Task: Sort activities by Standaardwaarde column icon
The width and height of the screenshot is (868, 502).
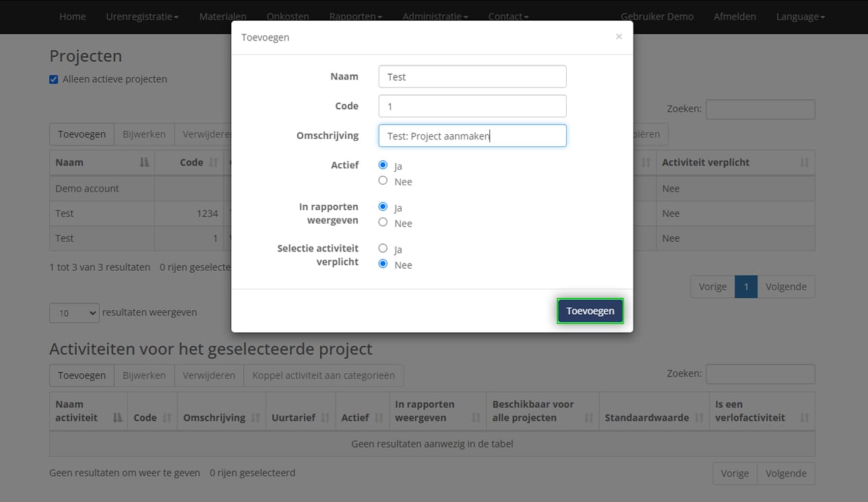Action: (699, 418)
